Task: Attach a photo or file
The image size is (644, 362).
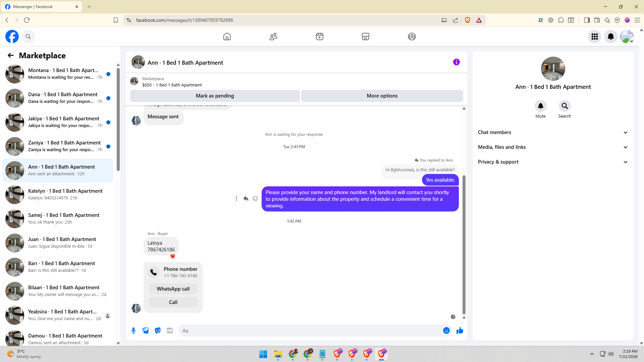Action: [146, 330]
